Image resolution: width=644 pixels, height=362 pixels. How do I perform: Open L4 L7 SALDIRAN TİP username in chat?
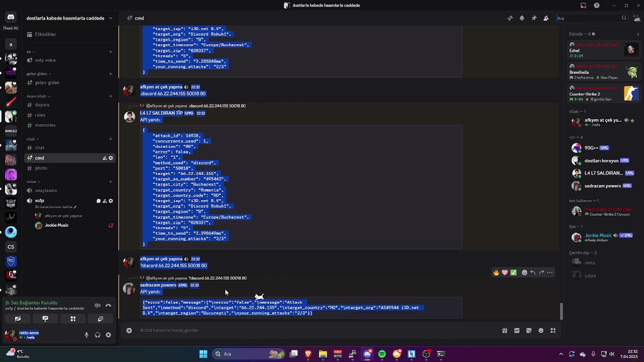[x=161, y=113]
